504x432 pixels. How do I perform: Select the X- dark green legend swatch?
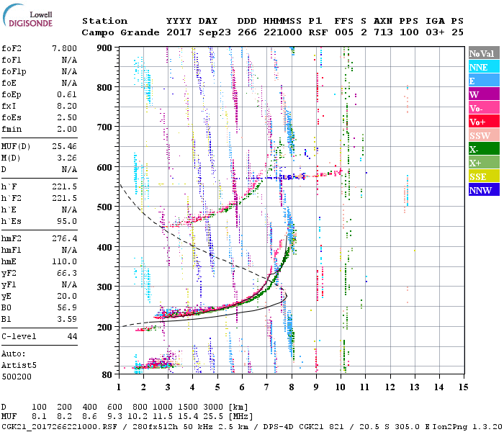click(484, 149)
